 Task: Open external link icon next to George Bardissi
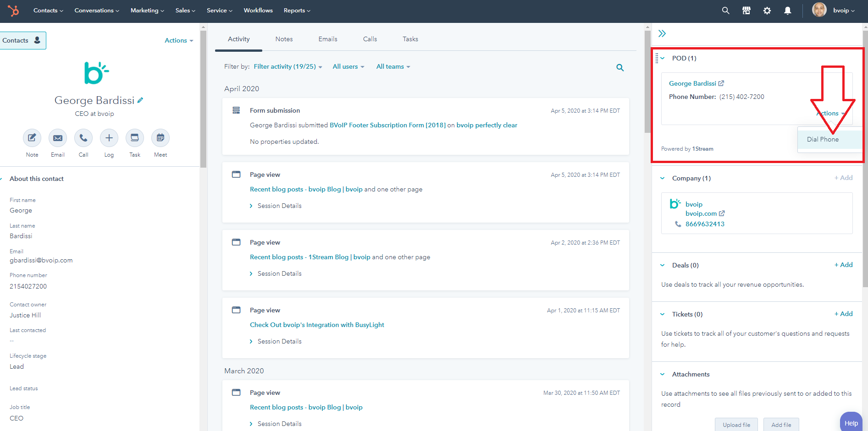[x=721, y=83]
